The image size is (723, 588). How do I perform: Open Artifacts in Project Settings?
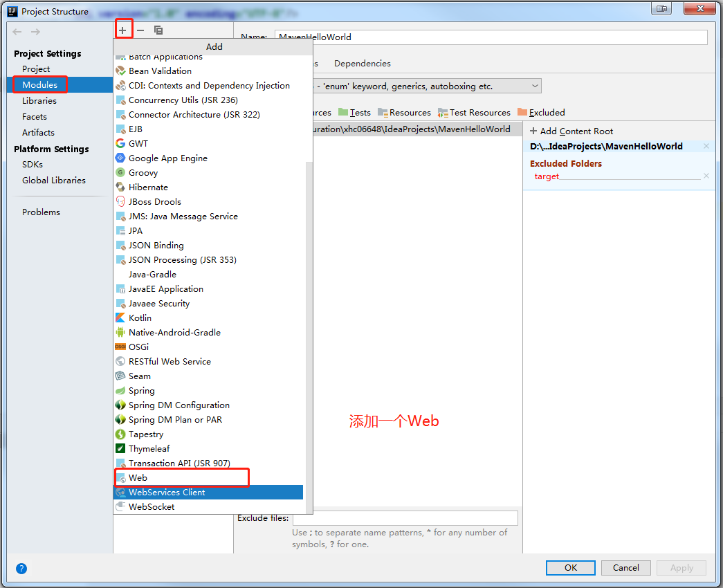point(38,132)
